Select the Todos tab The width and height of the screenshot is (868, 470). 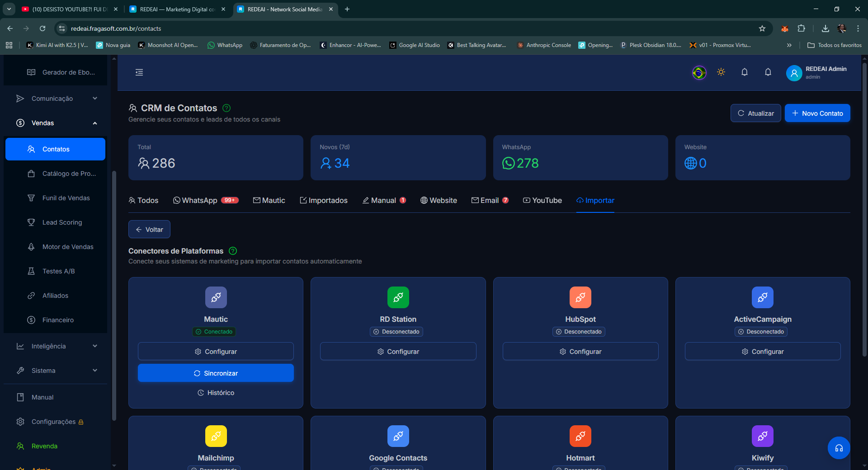coord(143,200)
